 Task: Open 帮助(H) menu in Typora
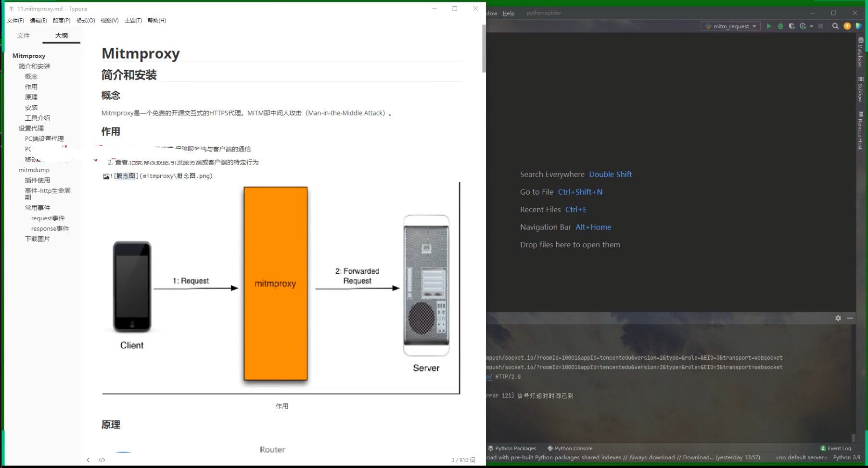tap(157, 20)
